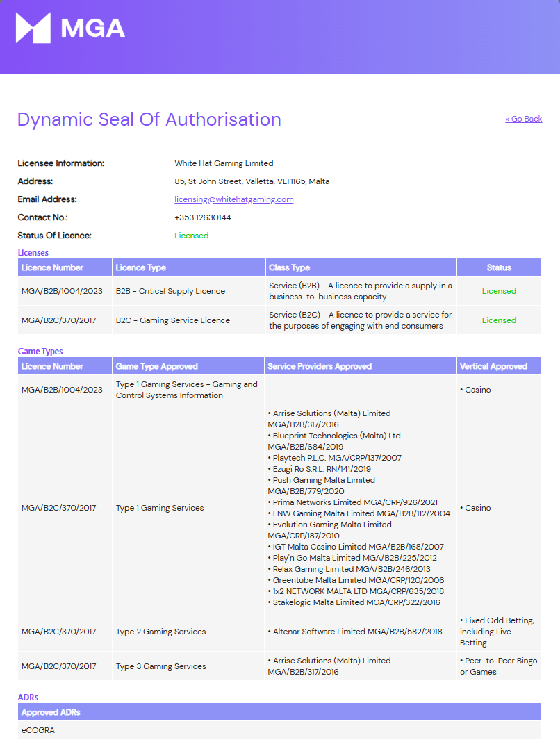Click the 'Licenses' section heading

pos(33,253)
